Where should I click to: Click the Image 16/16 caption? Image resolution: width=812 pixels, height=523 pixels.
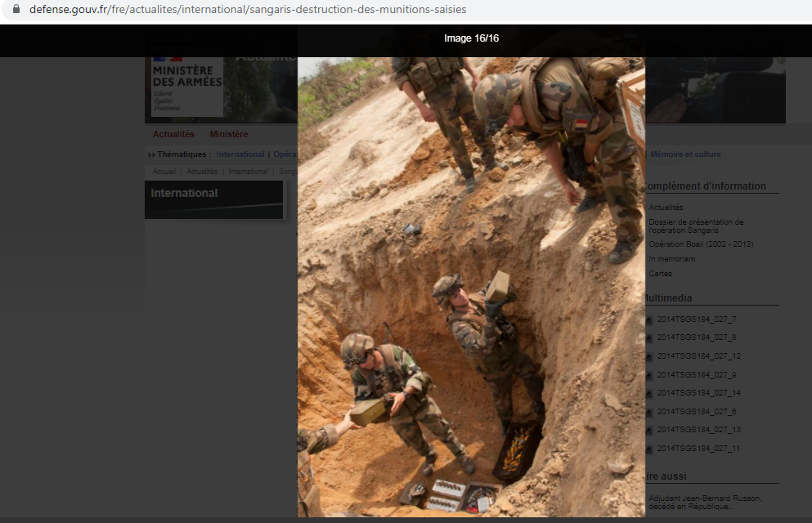coord(471,38)
